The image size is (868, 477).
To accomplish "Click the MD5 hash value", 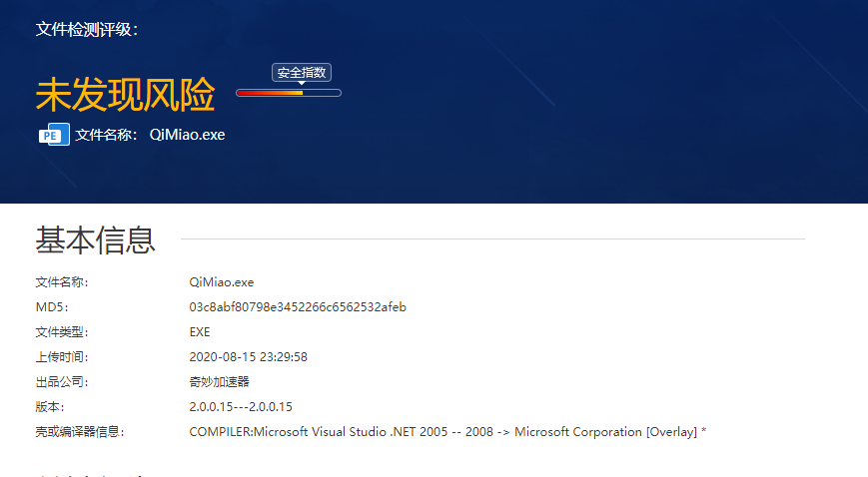I will [297, 307].
